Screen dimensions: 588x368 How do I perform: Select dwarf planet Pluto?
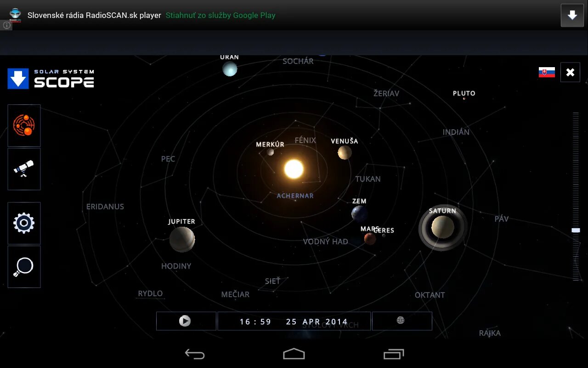464,98
